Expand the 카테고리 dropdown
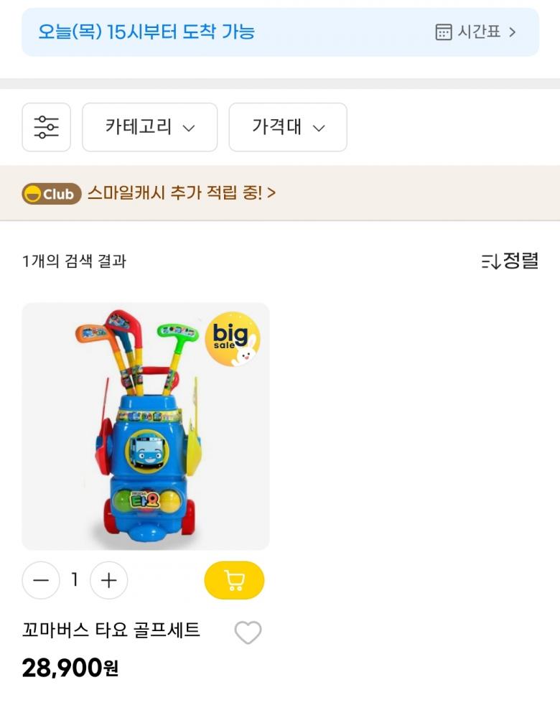The image size is (560, 728). pos(149,127)
